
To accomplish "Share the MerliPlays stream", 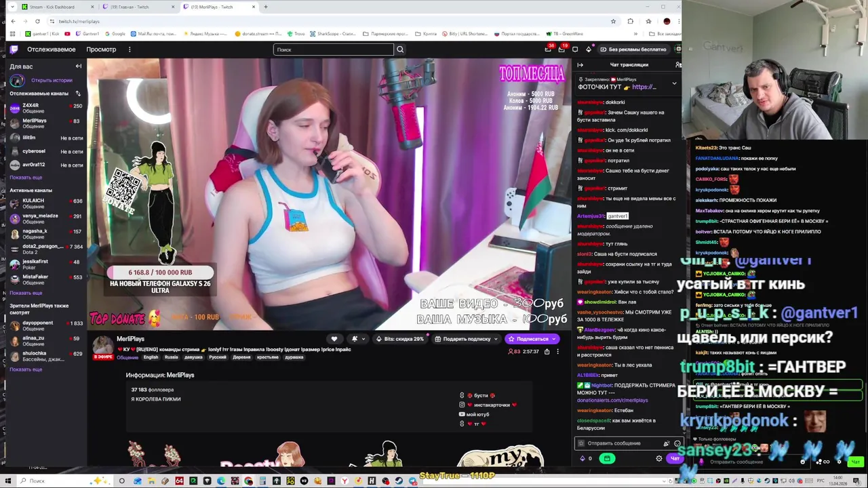I will click(x=547, y=352).
